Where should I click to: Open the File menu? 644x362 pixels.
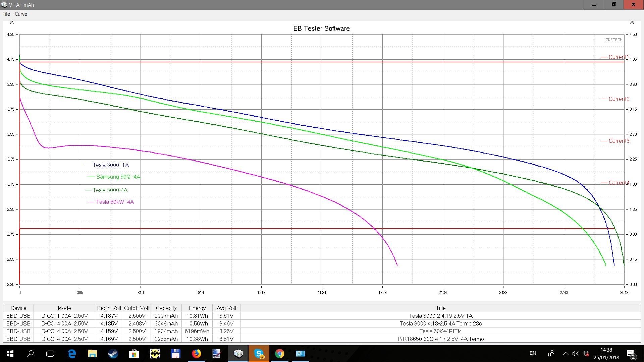pyautogui.click(x=6, y=14)
